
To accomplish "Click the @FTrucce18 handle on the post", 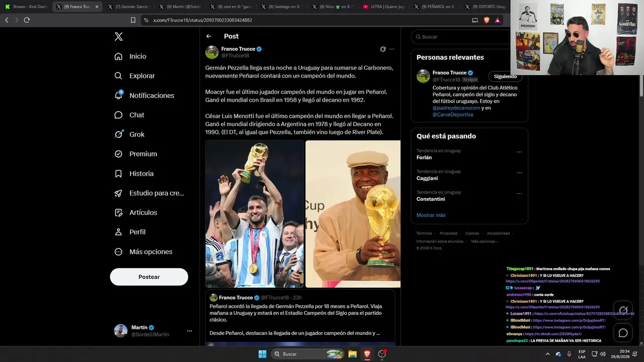I will click(235, 56).
